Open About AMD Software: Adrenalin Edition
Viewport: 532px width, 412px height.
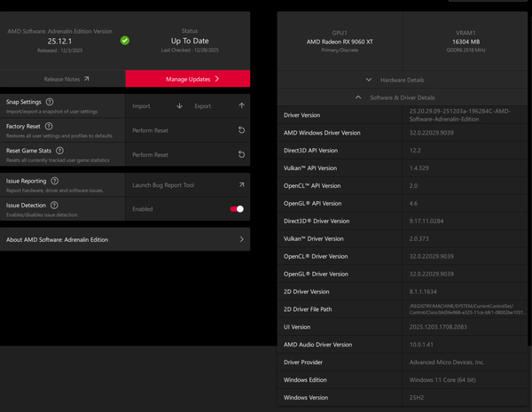coord(125,239)
